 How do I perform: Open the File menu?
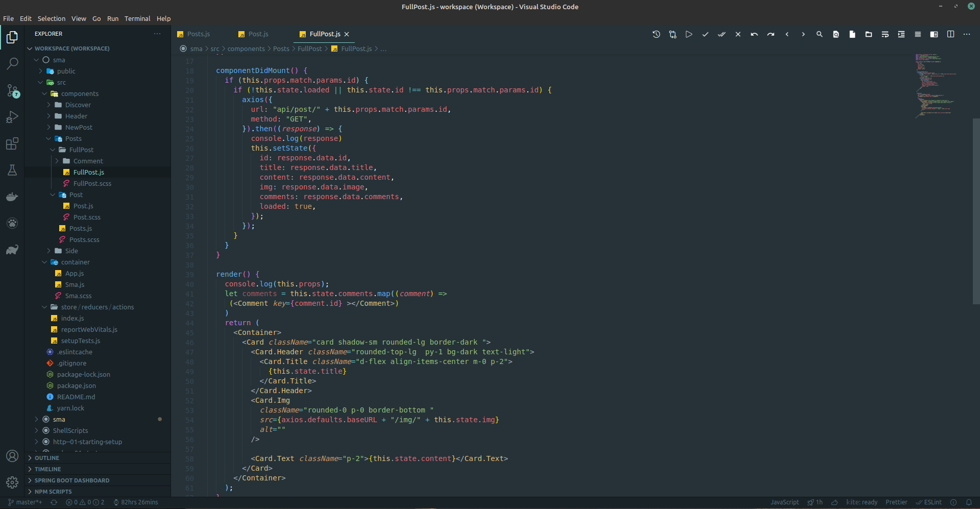pos(8,18)
